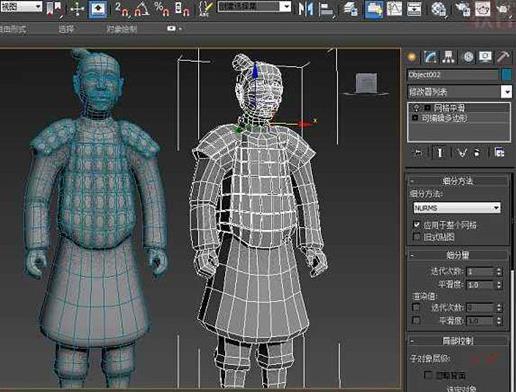Toggle the 2D/3D Snaps icon

point(122,9)
